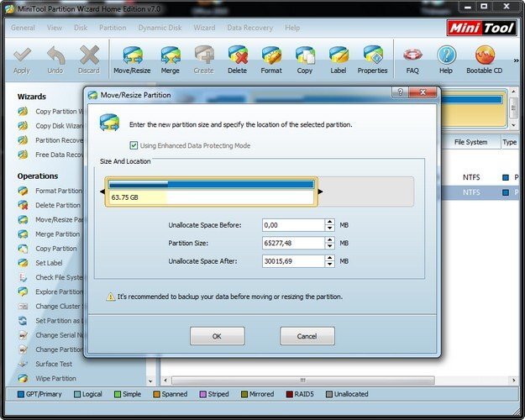Click the Format toolbar icon
This screenshot has height=420, width=525.
pyautogui.click(x=271, y=55)
